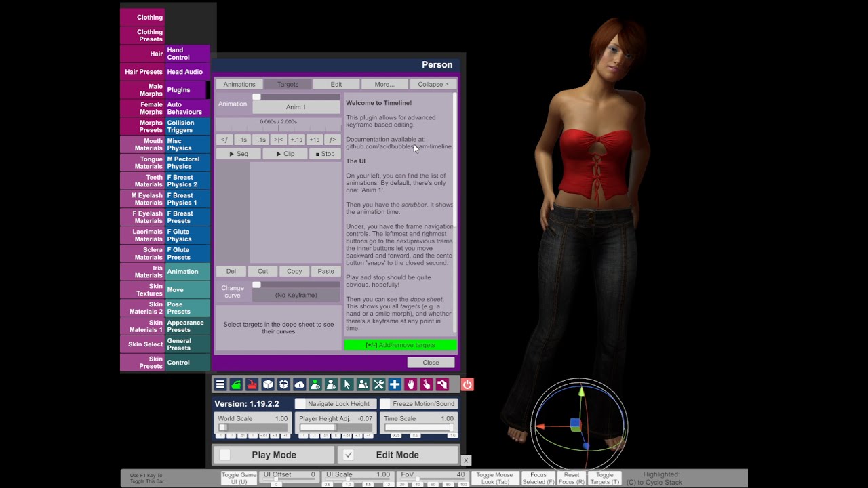The image size is (868, 488).
Task: Click the Del keyframe button
Action: click(231, 271)
